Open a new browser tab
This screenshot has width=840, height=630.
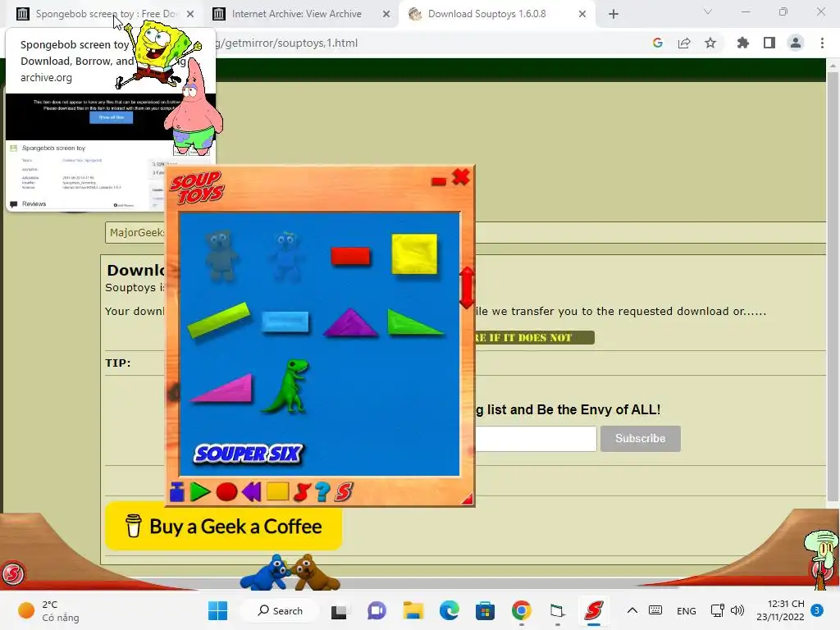[614, 15]
